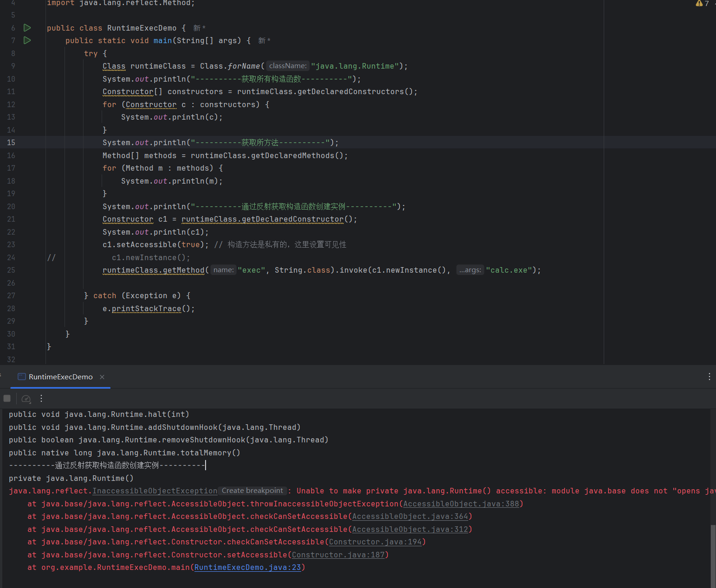Viewport: 716px width, 588px height.
Task: Run RuntimeExecDemo class via gutter arrow
Action: (27, 28)
